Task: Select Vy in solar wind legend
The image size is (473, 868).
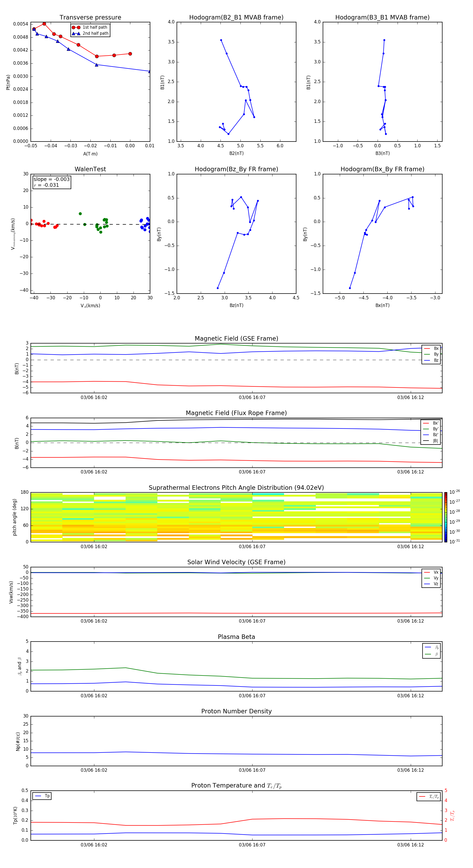Action: tap(431, 578)
